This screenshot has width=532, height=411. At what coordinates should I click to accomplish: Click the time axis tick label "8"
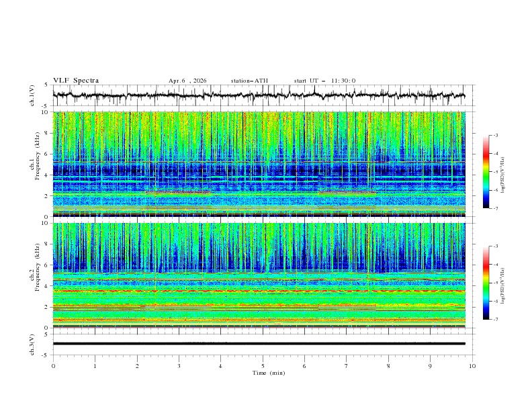tap(388, 366)
